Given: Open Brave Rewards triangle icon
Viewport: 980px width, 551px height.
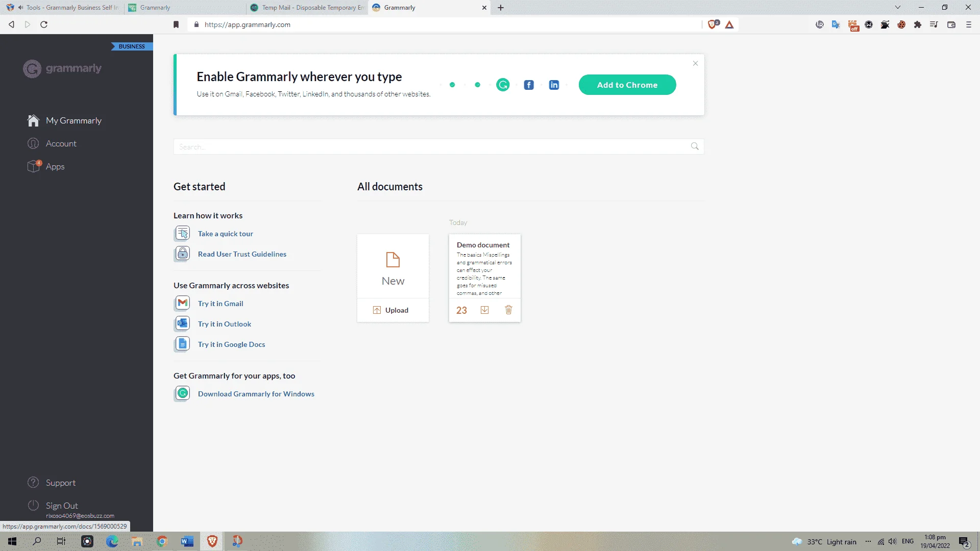Looking at the screenshot, I should point(729,24).
